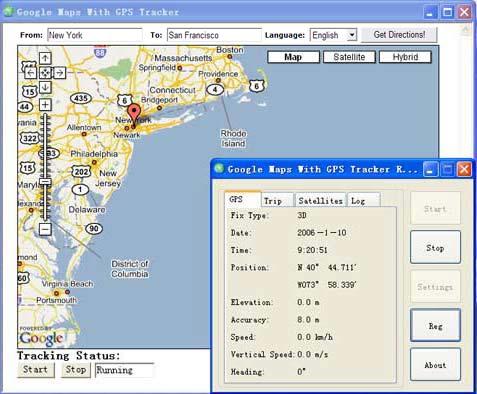This screenshot has height=394, width=477.
Task: Zoom in with the plus button
Action: (x=45, y=105)
